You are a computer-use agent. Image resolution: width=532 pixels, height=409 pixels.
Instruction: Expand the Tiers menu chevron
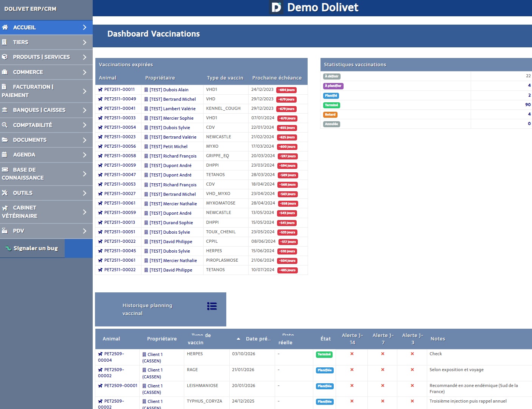(x=84, y=42)
